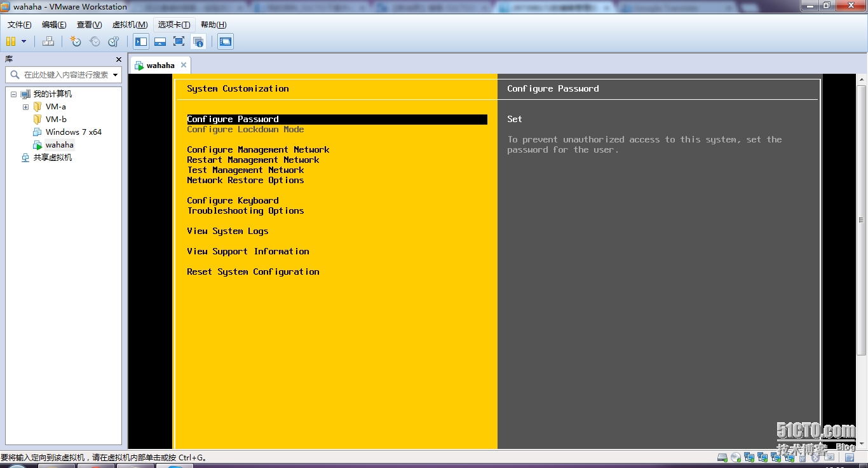
Task: Click the hard disk status bar icon
Action: (x=722, y=457)
